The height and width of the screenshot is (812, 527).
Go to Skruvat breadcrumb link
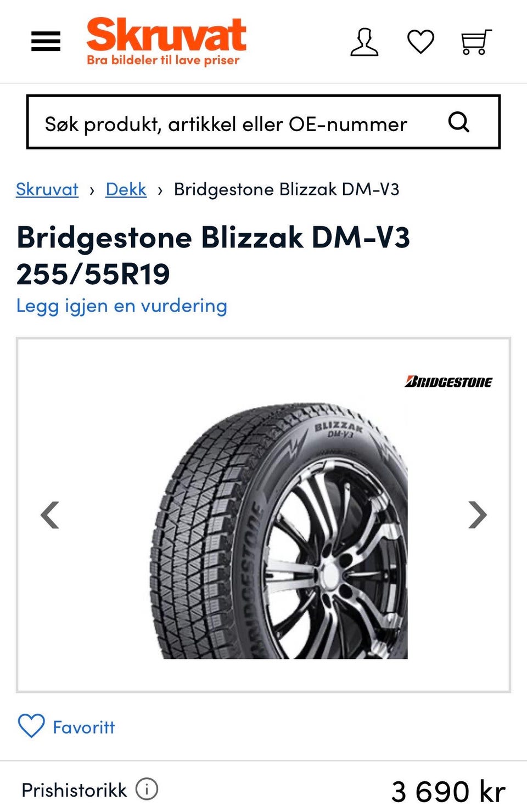[47, 189]
